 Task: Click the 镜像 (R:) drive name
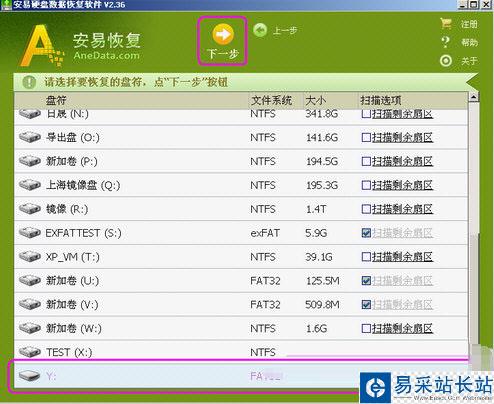pyautogui.click(x=67, y=209)
